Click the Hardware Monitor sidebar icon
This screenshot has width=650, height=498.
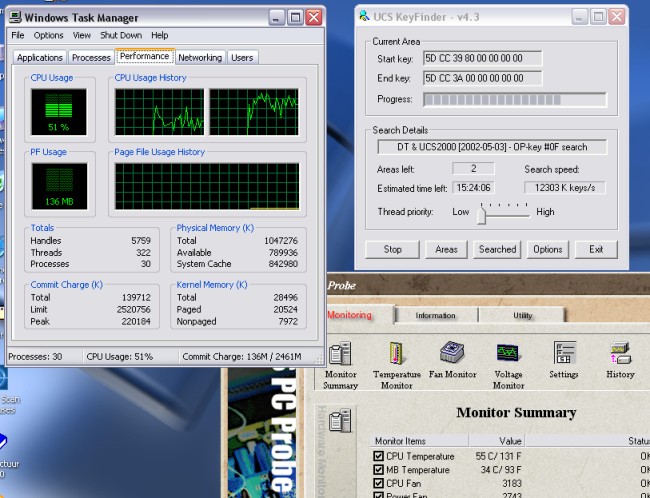(x=340, y=420)
